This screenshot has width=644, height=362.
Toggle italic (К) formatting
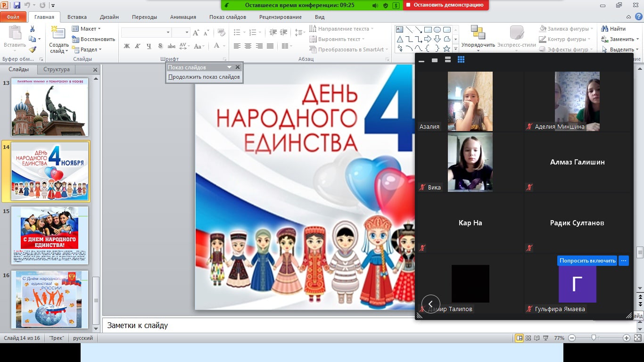click(x=138, y=46)
